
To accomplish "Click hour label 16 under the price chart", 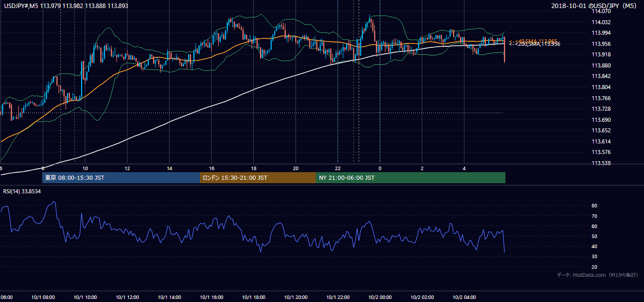I will (212, 168).
